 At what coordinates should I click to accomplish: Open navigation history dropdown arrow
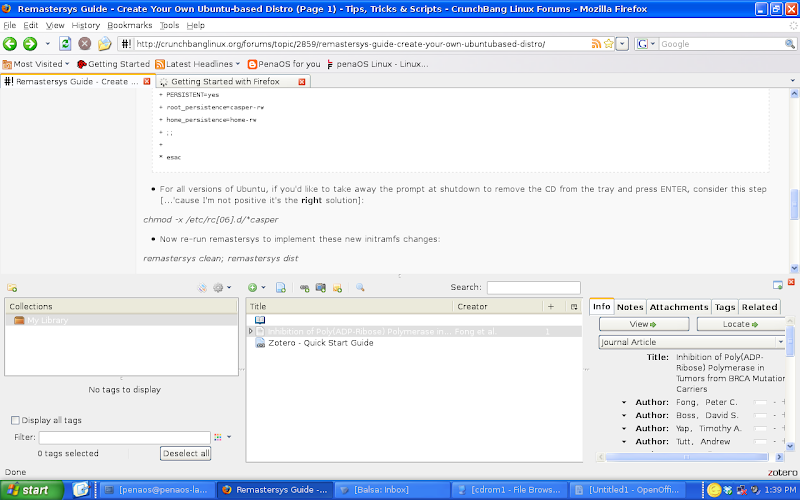pos(47,44)
